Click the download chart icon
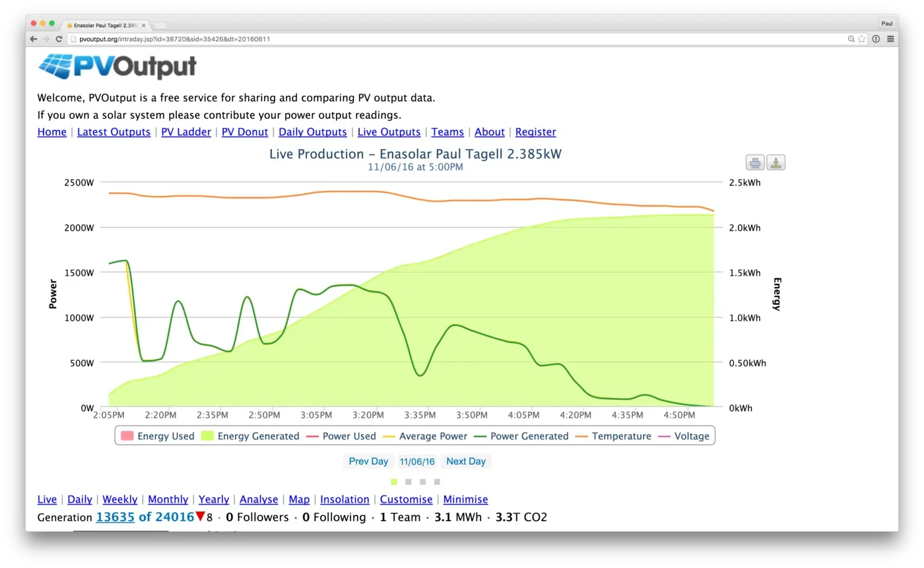The width and height of the screenshot is (924, 568). (776, 162)
